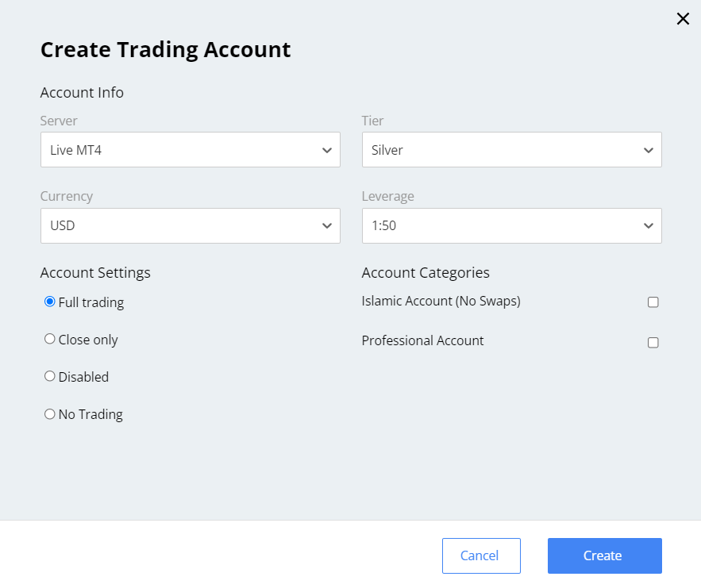Image resolution: width=701 pixels, height=588 pixels.
Task: Click the Currency dropdown chevron icon
Action: [327, 225]
